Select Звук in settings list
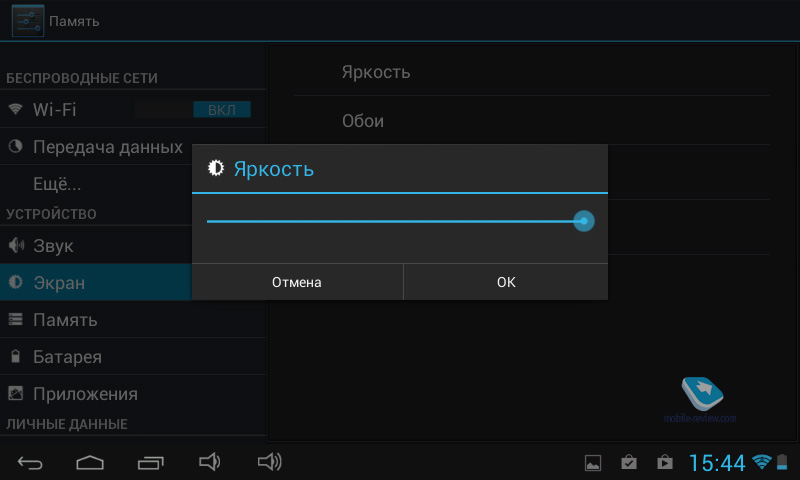Screen dimensions: 800x480 [96, 246]
